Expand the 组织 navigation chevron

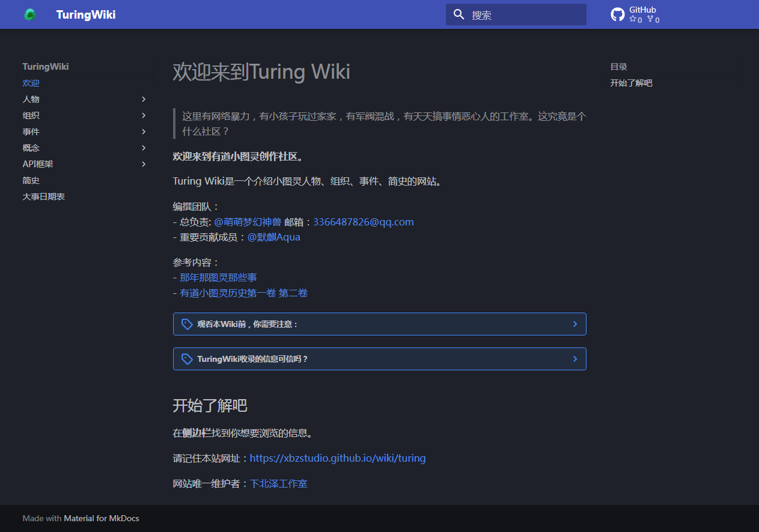(144, 115)
